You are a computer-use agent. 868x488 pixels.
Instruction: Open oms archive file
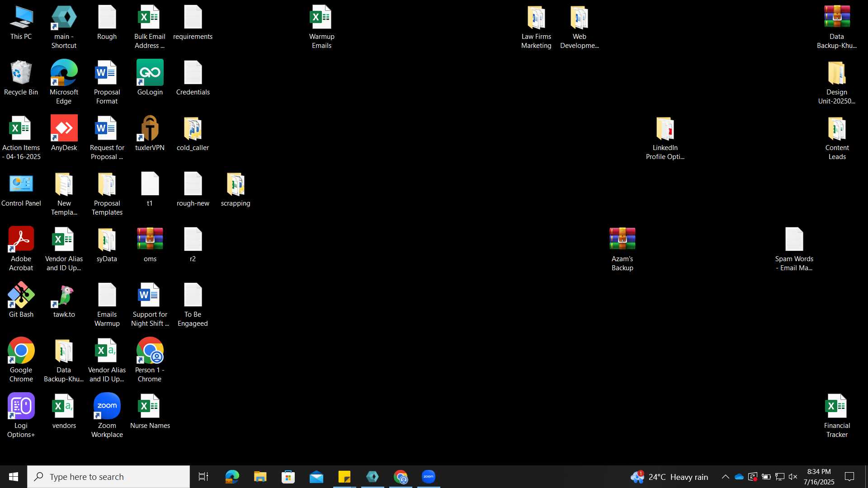[x=150, y=245]
